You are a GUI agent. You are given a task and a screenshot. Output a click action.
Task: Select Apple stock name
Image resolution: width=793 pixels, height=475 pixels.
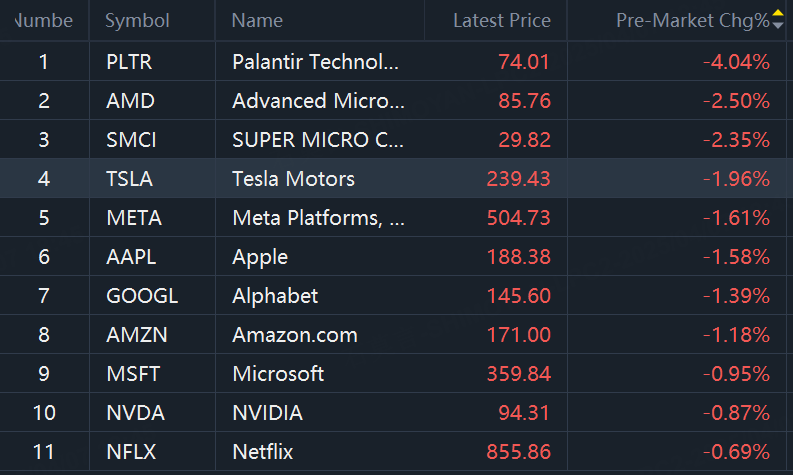click(x=260, y=257)
